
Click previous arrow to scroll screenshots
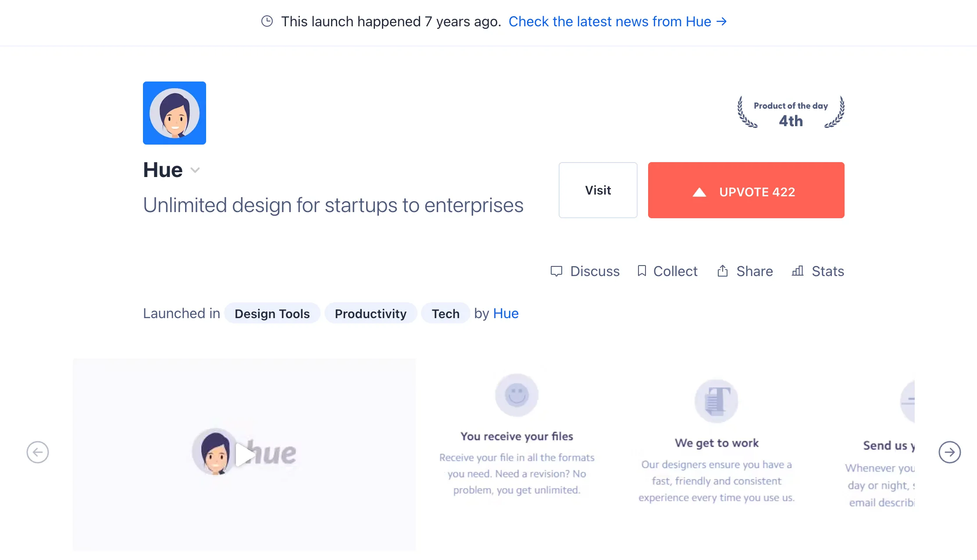[x=38, y=451]
